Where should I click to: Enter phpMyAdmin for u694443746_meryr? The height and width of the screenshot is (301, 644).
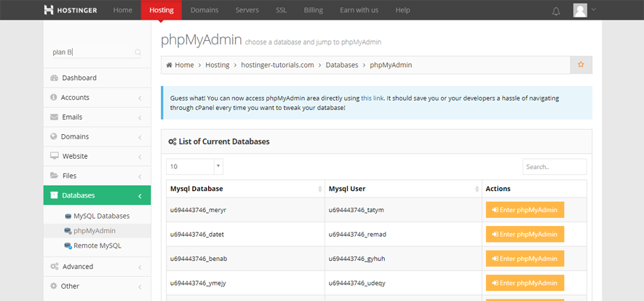[525, 210]
